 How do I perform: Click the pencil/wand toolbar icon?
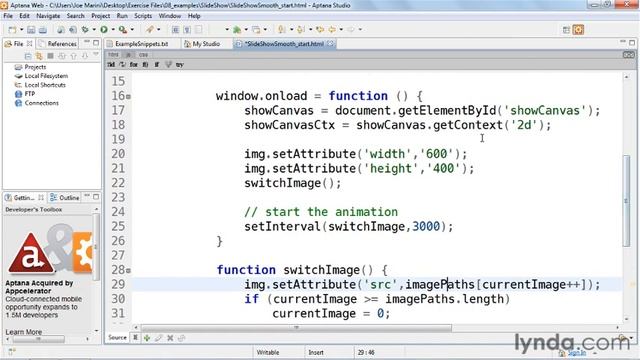150,29
